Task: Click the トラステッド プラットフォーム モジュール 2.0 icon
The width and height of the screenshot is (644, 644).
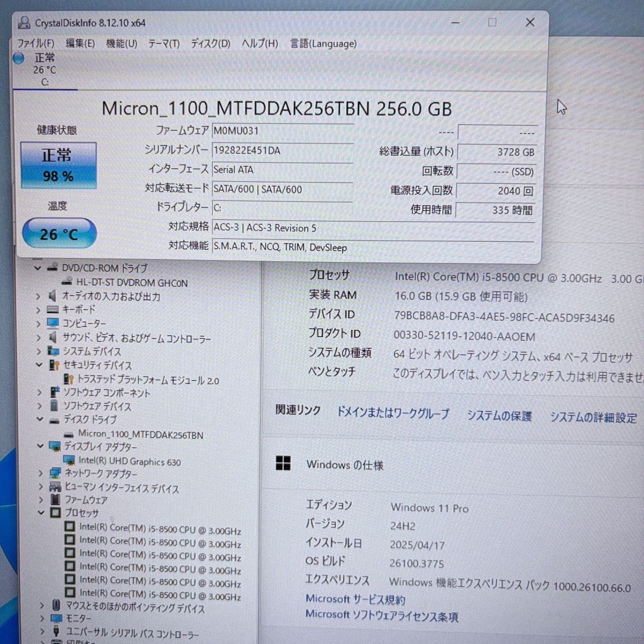Action: coord(69,379)
